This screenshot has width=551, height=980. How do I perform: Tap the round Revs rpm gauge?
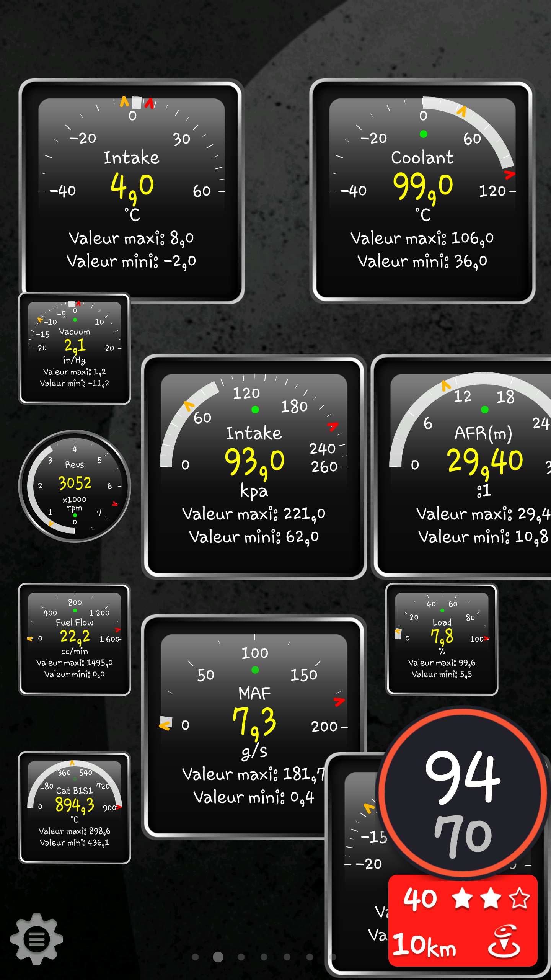click(75, 486)
